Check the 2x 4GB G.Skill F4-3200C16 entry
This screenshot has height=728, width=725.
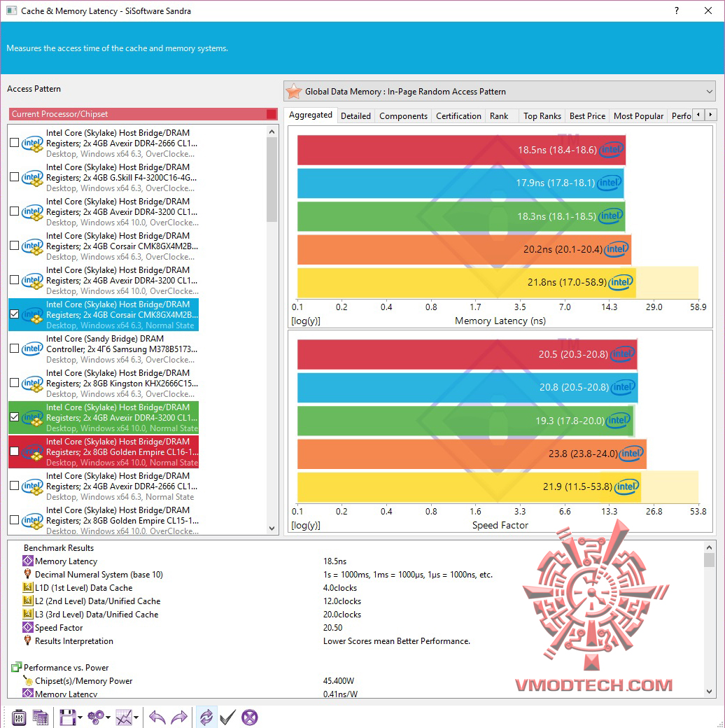pos(15,177)
